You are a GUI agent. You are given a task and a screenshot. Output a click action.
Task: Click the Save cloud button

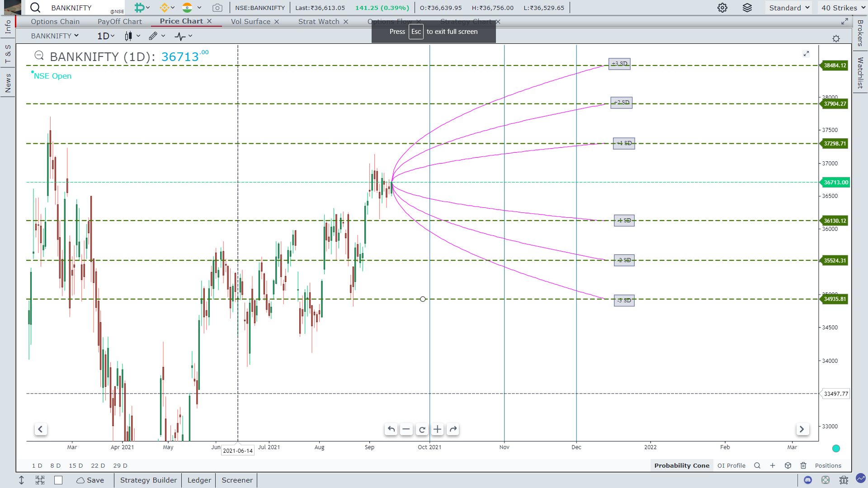pos(90,480)
